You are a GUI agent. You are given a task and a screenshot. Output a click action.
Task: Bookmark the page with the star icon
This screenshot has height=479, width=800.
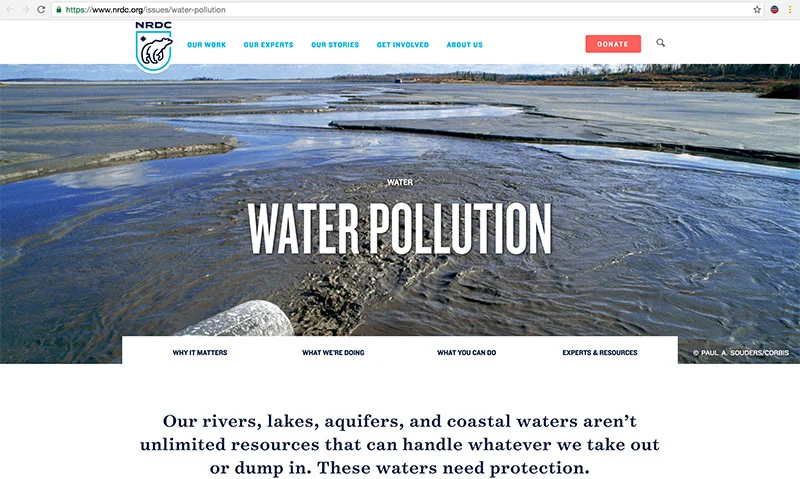[x=757, y=10]
